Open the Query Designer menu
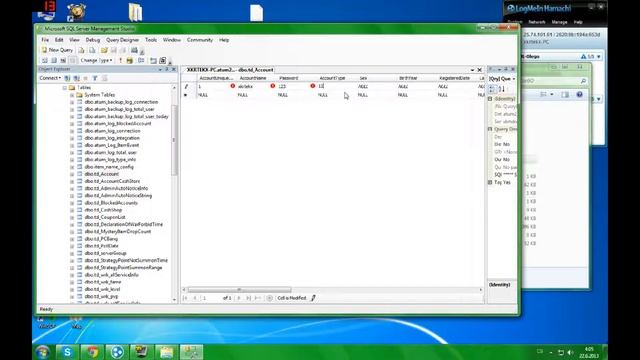Viewport: 640px width, 360px height. (122, 40)
